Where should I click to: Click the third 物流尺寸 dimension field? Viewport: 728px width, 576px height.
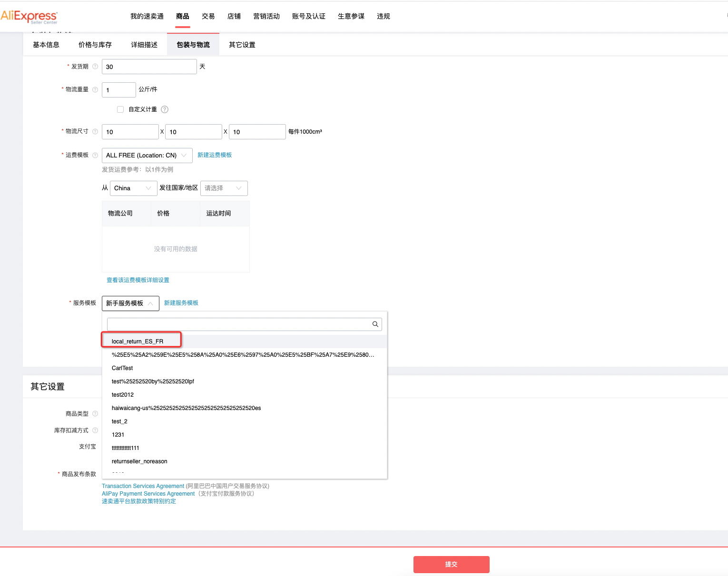257,132
